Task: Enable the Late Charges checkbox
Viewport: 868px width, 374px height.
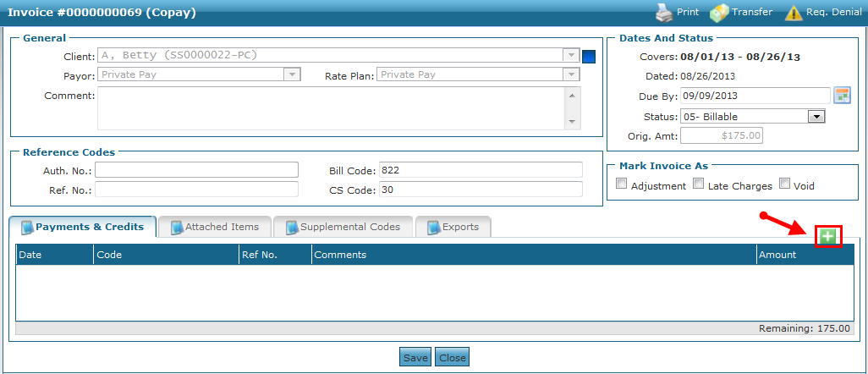Action: (699, 184)
